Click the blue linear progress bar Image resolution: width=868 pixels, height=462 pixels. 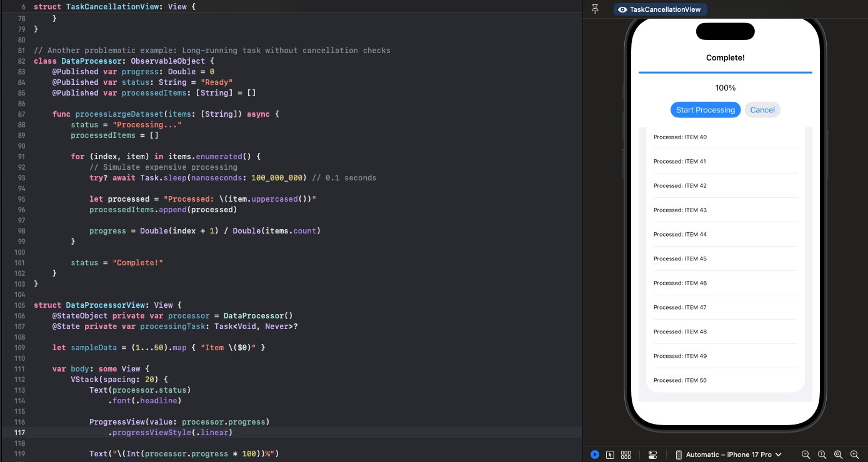tap(725, 72)
